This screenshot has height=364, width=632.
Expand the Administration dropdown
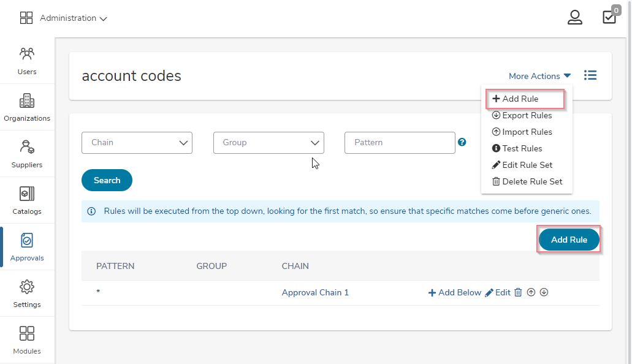tap(74, 18)
